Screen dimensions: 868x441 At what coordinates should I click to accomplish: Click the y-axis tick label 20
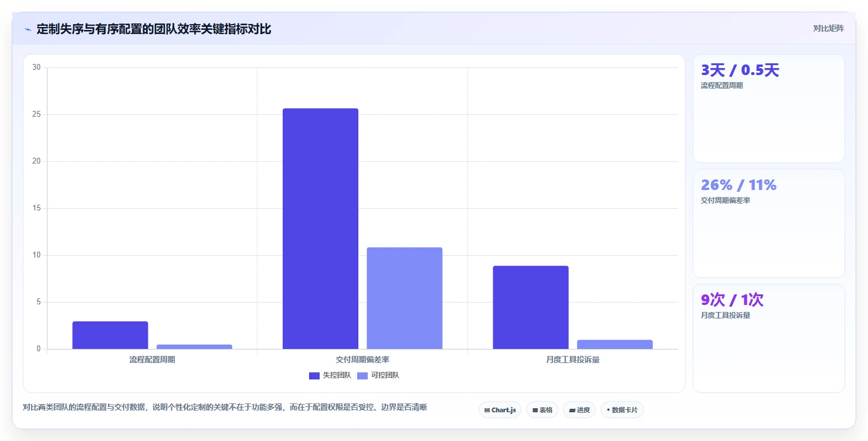[x=36, y=161]
